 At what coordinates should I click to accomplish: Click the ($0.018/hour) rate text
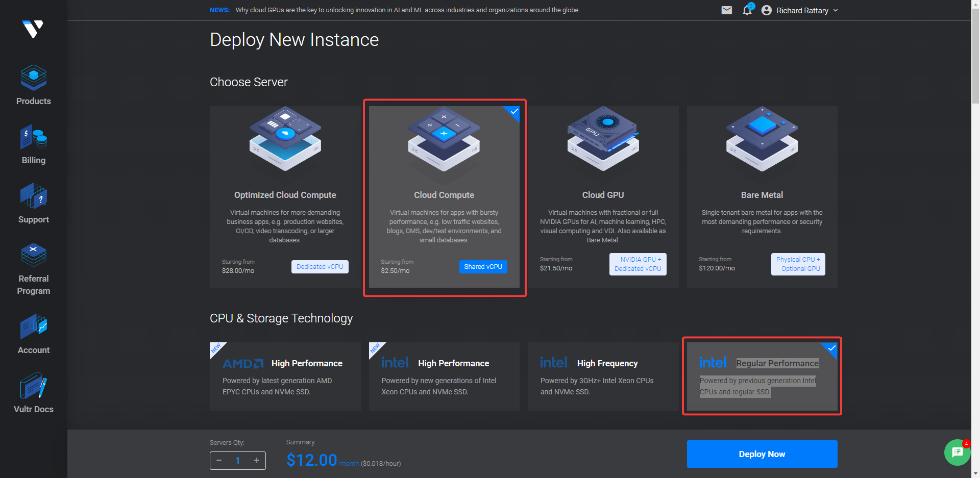381,464
